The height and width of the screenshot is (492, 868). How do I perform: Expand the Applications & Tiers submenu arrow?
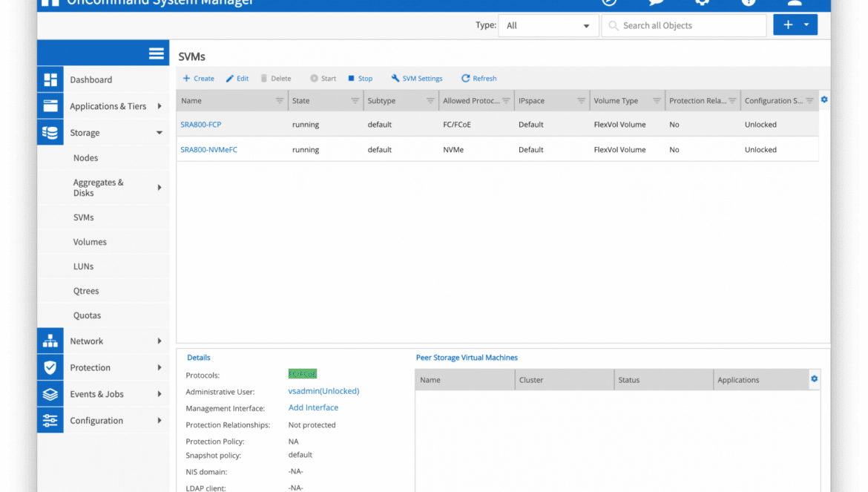(x=160, y=106)
